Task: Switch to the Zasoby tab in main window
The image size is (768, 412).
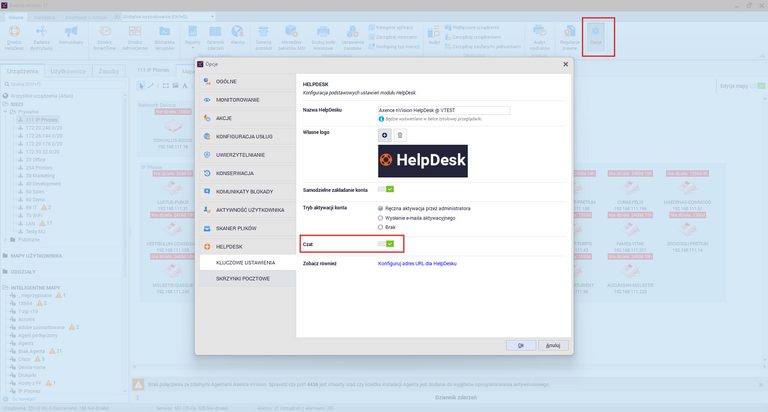Action: point(108,71)
